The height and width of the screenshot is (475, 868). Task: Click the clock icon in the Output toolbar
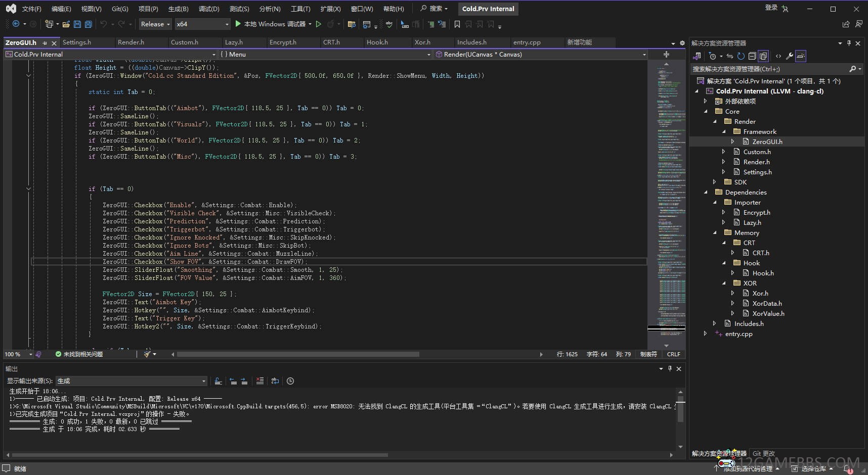tap(290, 381)
